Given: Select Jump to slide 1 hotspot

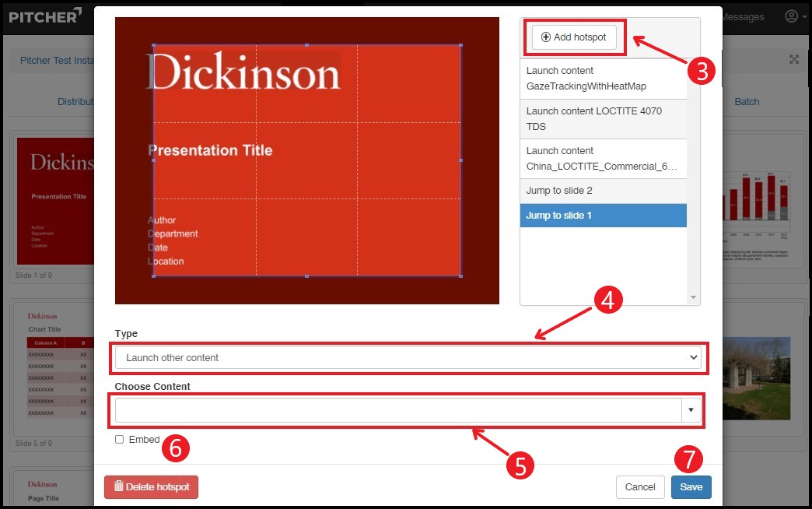Looking at the screenshot, I should [x=603, y=216].
